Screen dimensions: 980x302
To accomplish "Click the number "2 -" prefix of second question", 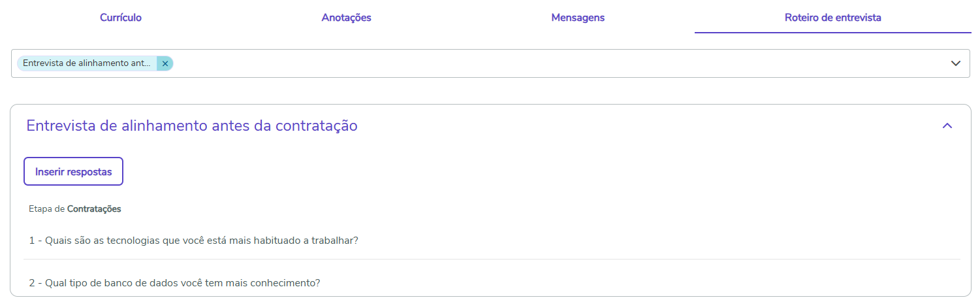I will click(35, 283).
